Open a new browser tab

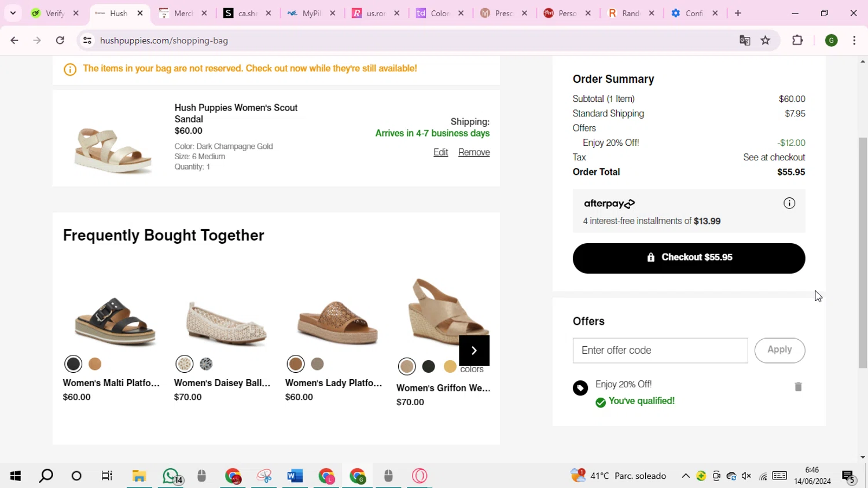tap(738, 13)
